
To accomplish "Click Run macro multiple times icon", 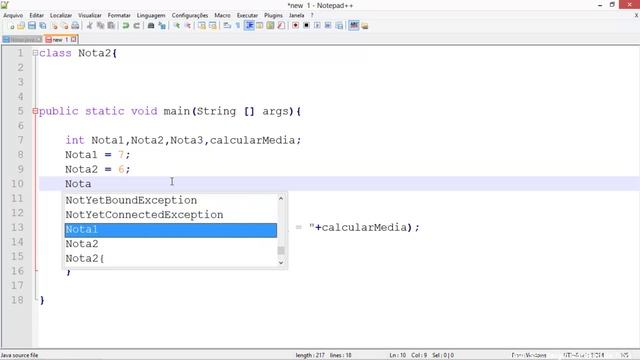I will point(328,26).
